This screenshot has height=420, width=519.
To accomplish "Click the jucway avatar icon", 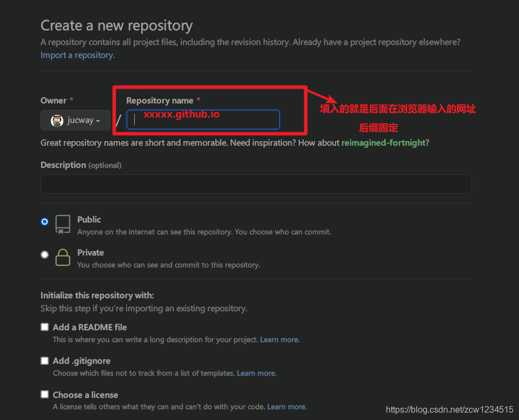I will pyautogui.click(x=57, y=121).
